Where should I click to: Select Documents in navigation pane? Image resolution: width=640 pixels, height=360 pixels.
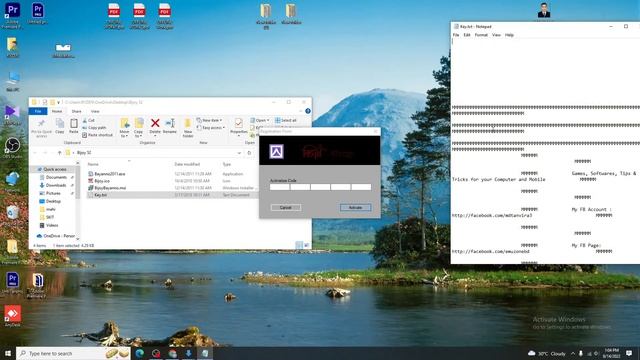tap(56, 177)
